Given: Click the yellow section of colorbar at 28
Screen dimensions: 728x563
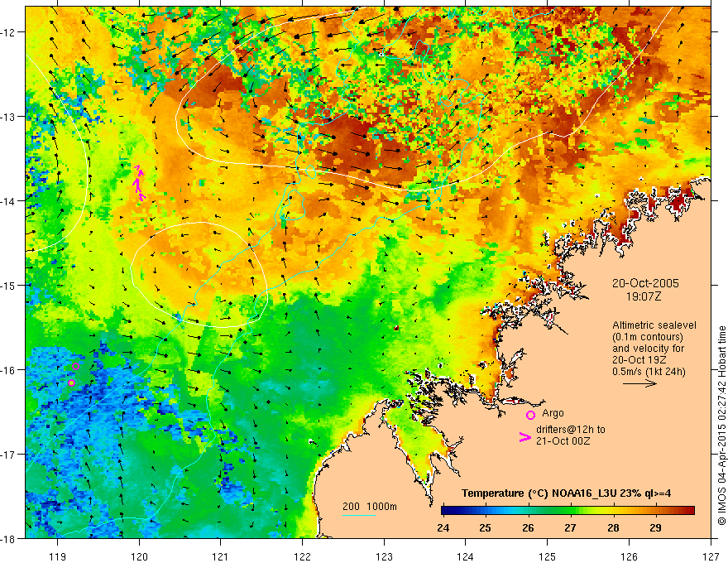Looking at the screenshot, I should click(x=613, y=511).
